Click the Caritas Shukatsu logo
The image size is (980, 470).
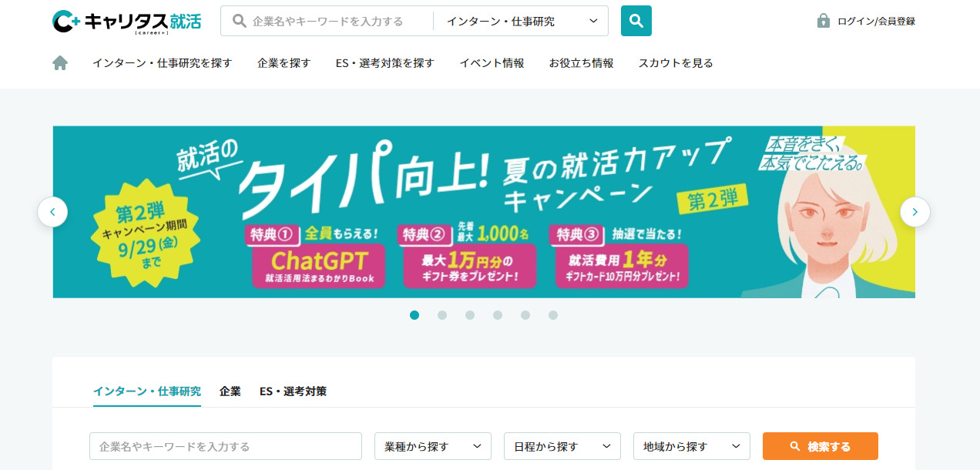point(126,22)
